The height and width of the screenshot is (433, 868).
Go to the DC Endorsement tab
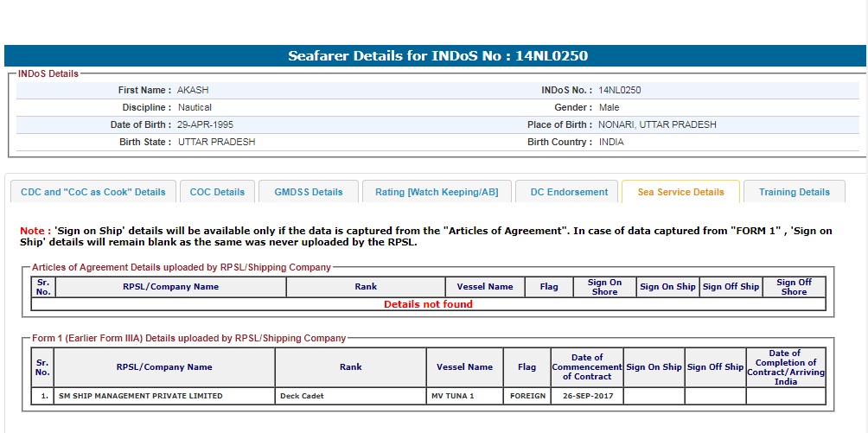tap(569, 192)
